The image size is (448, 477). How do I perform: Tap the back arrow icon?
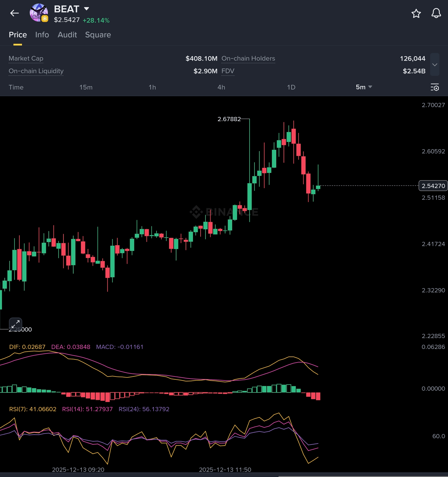click(14, 13)
